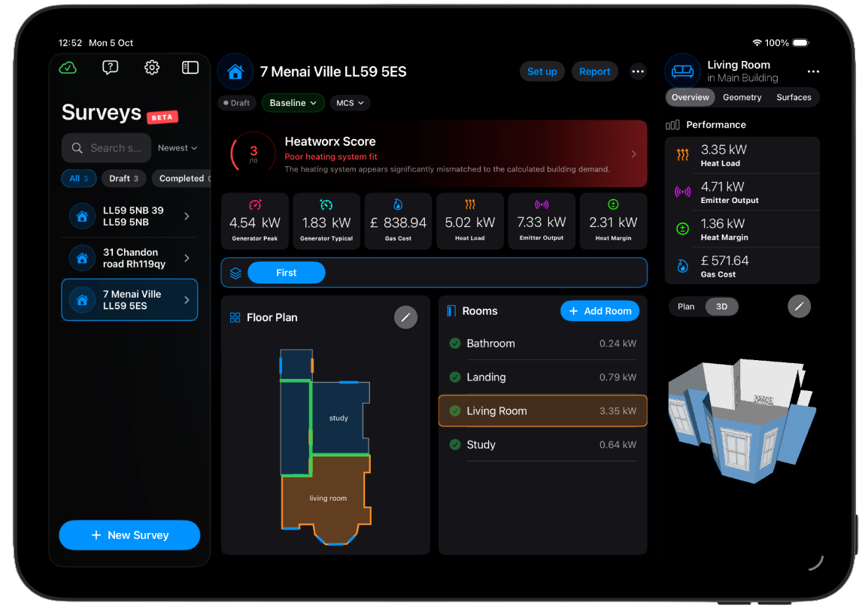Select the Landing 0.79 kW row
This screenshot has width=868, height=612.
pos(543,377)
